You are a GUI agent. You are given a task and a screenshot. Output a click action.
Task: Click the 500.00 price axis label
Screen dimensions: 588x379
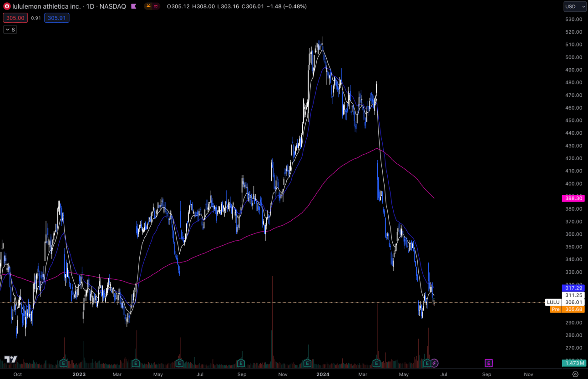[x=573, y=57]
